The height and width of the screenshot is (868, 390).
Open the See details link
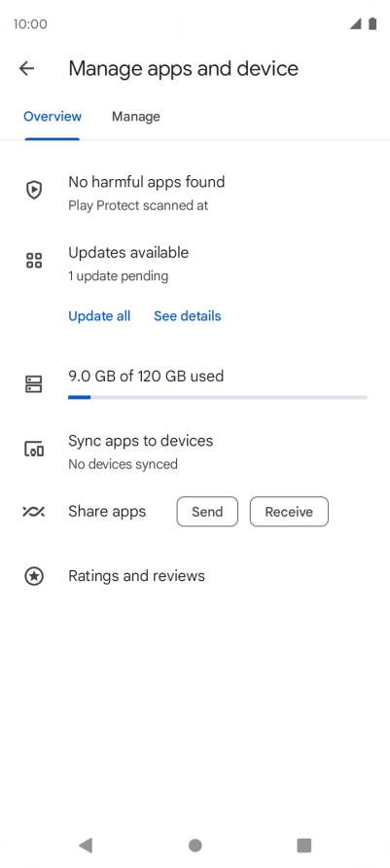188,316
